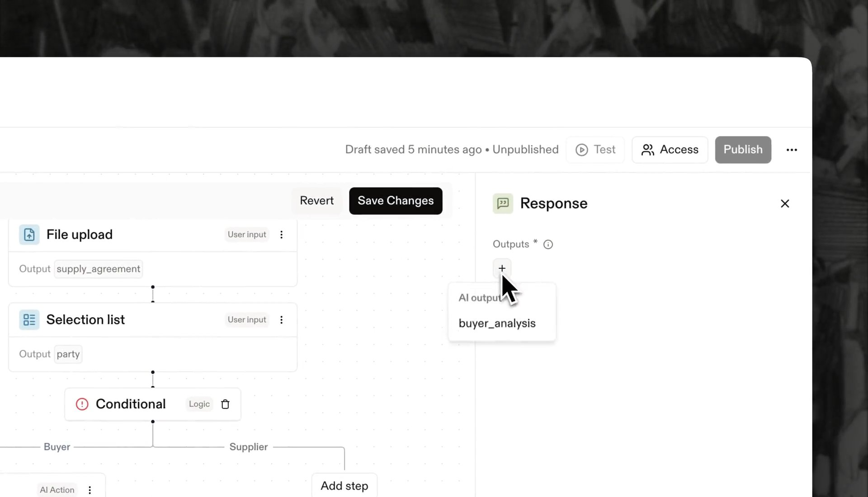Click the Conditional error warning icon
Viewport: 868px width, 497px height.
[82, 404]
